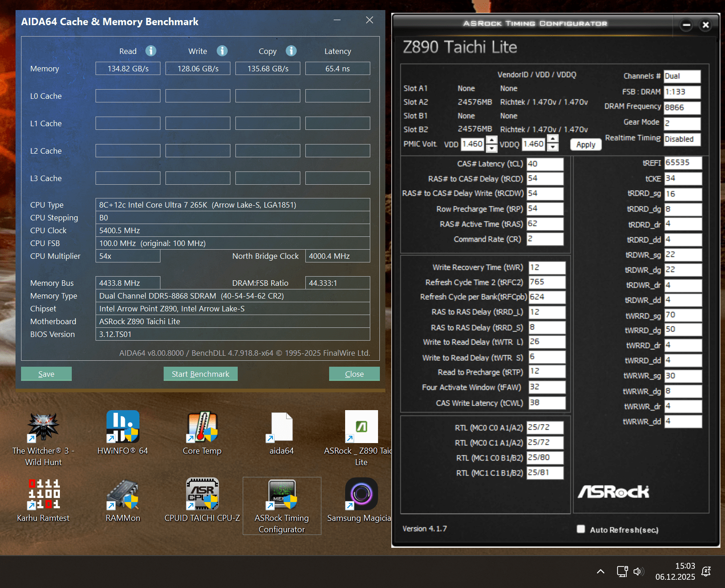The height and width of the screenshot is (588, 725).
Task: Click Start Benchmark button
Action: (x=200, y=374)
